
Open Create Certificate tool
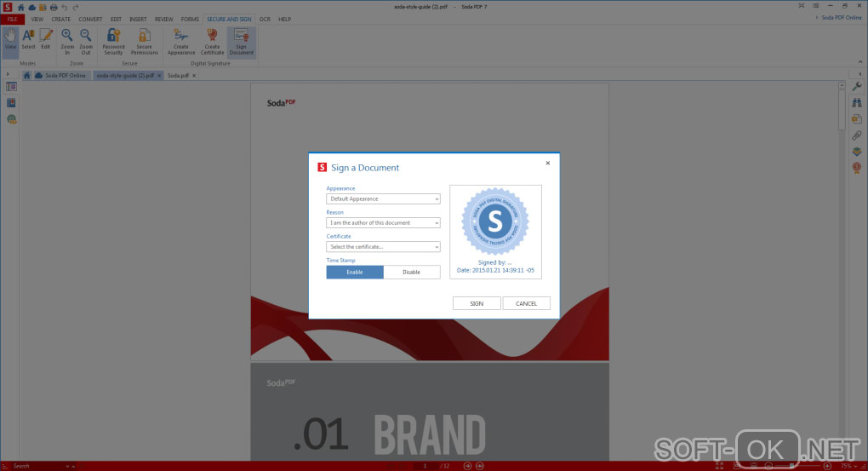point(212,42)
